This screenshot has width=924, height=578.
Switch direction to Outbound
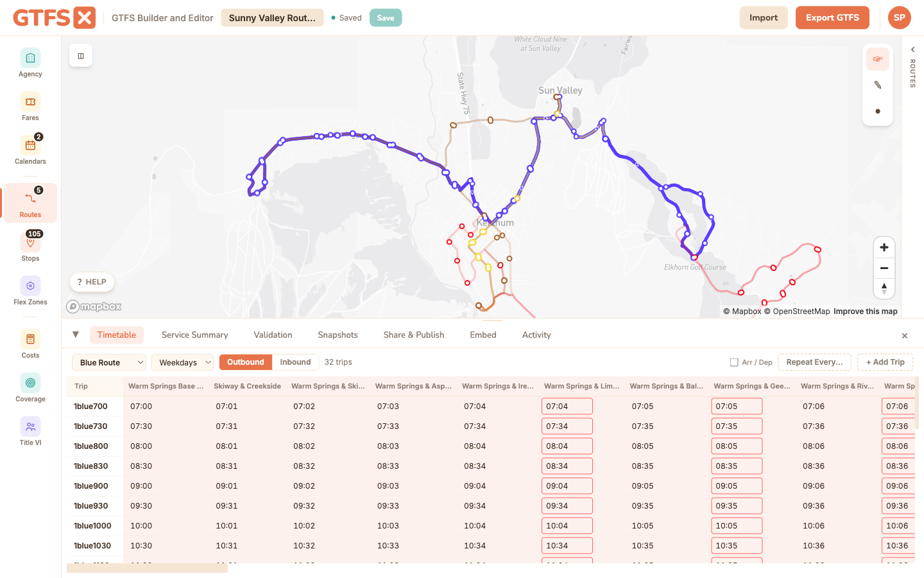[246, 362]
